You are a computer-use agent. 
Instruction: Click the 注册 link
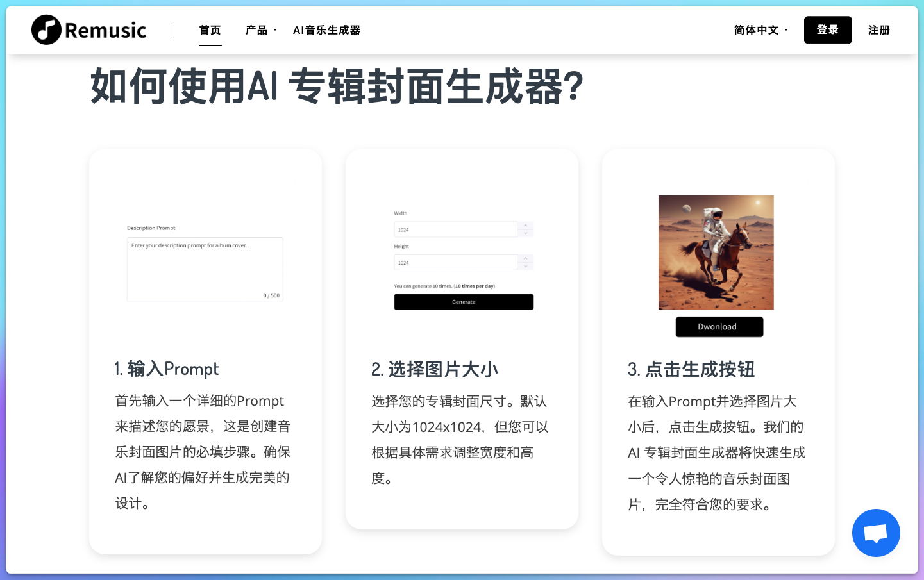(879, 29)
